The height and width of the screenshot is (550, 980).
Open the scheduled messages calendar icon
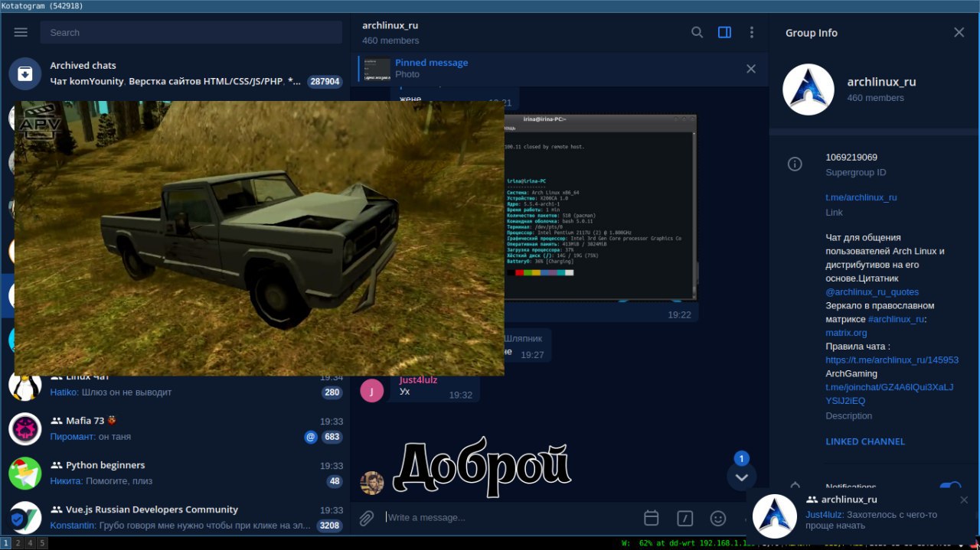tap(652, 518)
